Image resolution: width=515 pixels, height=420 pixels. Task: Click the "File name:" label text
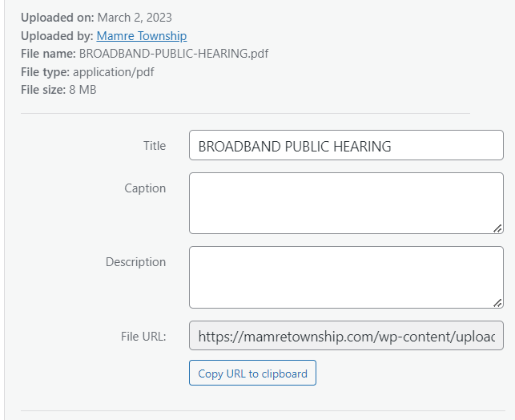48,54
